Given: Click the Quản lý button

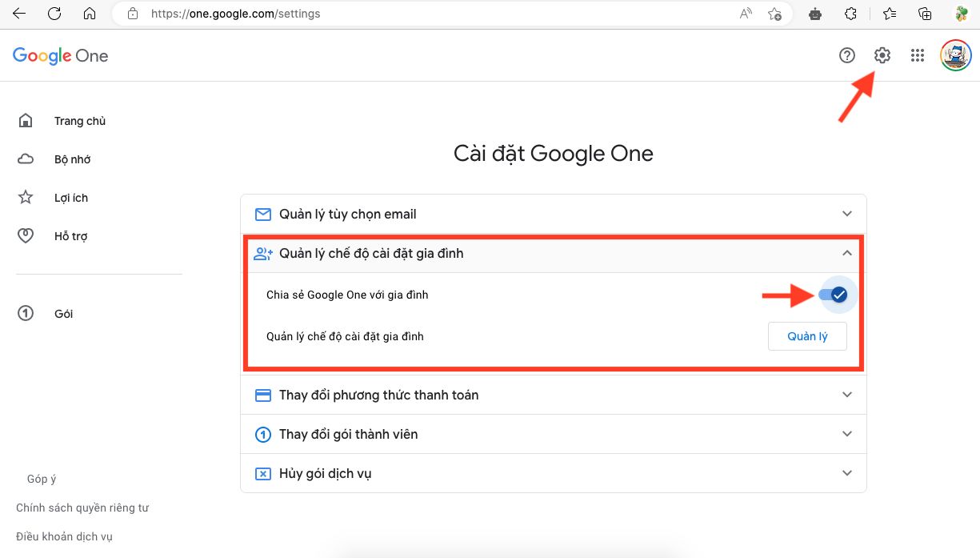Looking at the screenshot, I should (807, 336).
